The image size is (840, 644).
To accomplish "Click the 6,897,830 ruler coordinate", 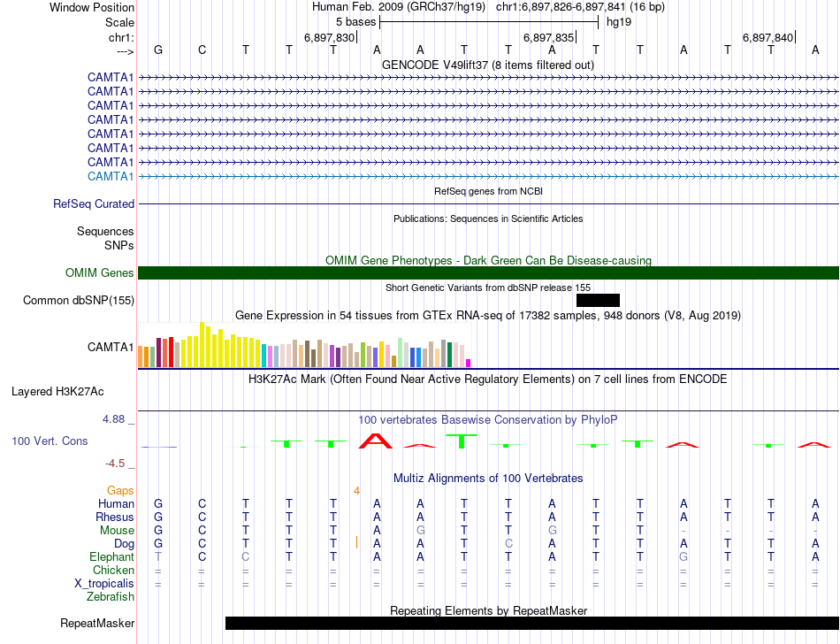I will tap(330, 37).
